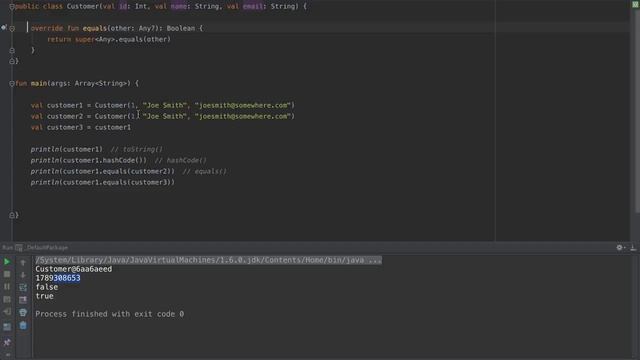Click the green inspection status indicator
Screen dimensions: 640x360
[636, 4]
